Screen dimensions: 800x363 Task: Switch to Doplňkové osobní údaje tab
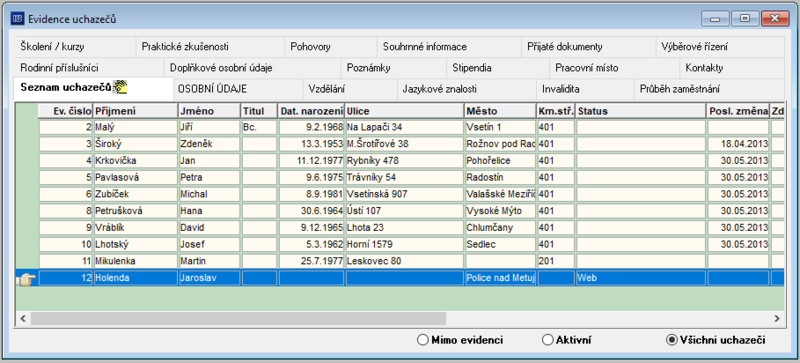253,68
